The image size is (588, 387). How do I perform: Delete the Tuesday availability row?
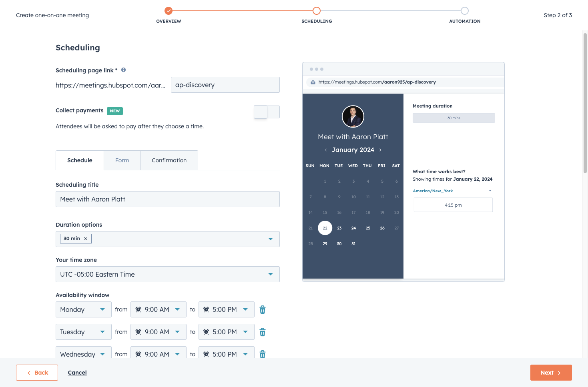(x=263, y=332)
